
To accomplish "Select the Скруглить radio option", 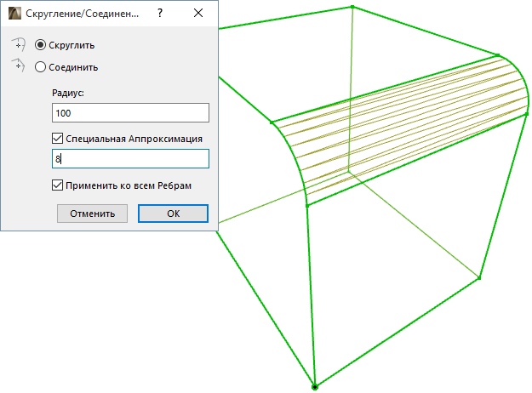I will (40, 45).
